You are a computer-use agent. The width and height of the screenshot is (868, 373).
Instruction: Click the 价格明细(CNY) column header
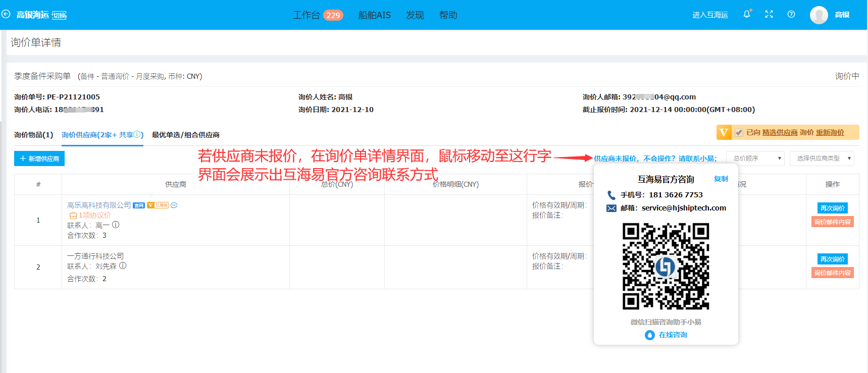455,184
